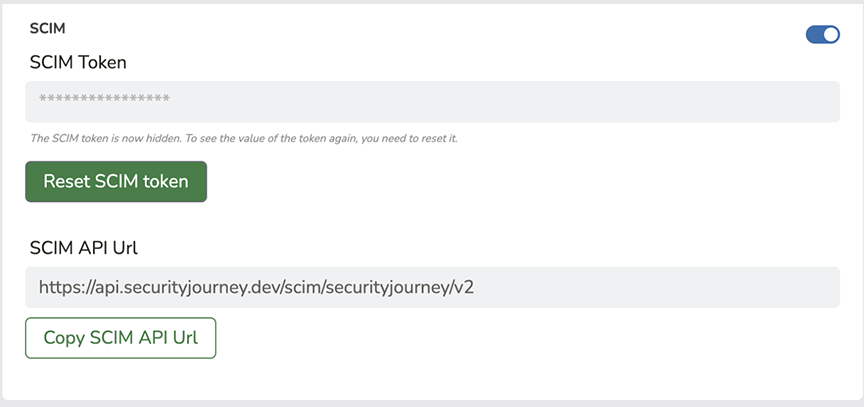Viewport: 864px width, 407px height.
Task: Click the word 'Copy' on the outlined button
Action: (x=63, y=338)
